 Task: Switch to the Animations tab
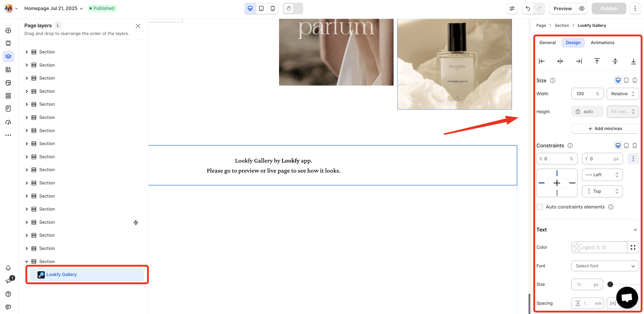602,43
